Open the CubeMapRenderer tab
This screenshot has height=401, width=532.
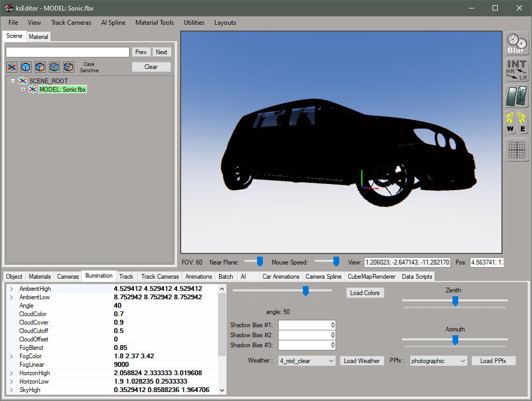tap(372, 277)
